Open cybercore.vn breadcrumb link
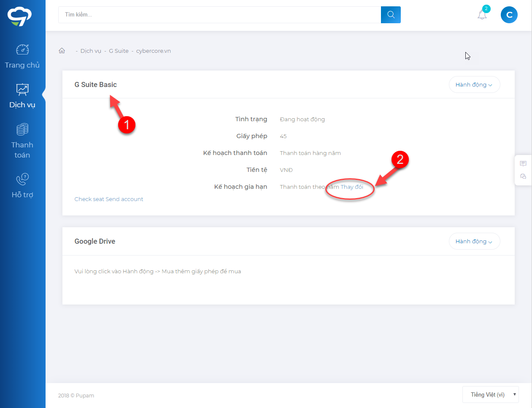 pyautogui.click(x=154, y=51)
